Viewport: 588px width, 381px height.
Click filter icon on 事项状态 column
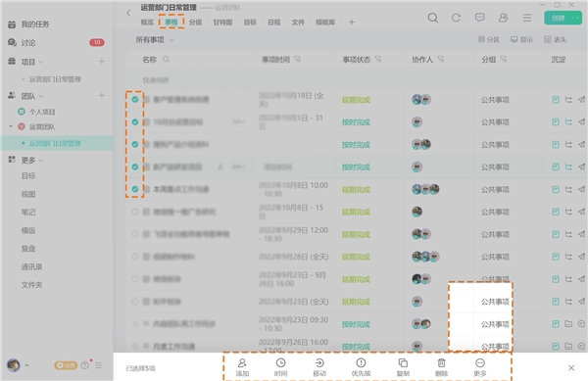[x=378, y=59]
